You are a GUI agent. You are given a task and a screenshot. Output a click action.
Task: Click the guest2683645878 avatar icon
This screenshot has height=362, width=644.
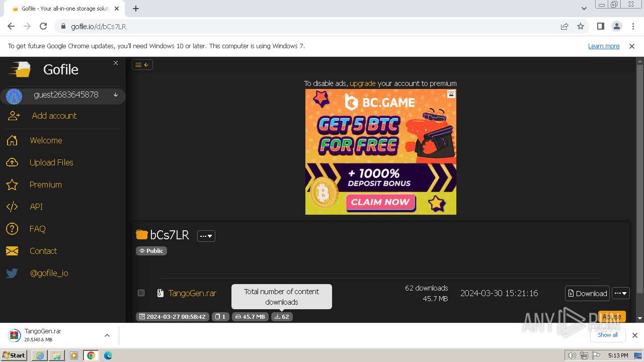pyautogui.click(x=14, y=96)
